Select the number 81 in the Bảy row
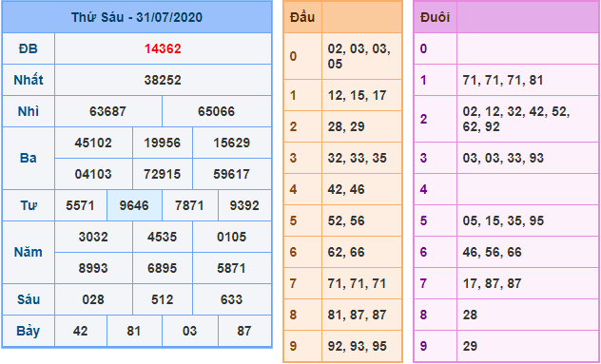The height and width of the screenshot is (364, 601). pyautogui.click(x=134, y=331)
